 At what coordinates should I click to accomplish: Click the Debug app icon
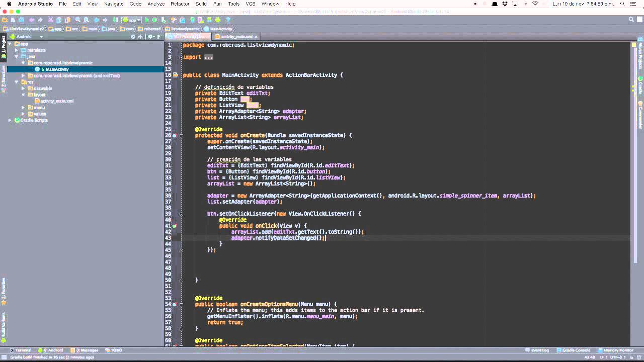coord(154,20)
